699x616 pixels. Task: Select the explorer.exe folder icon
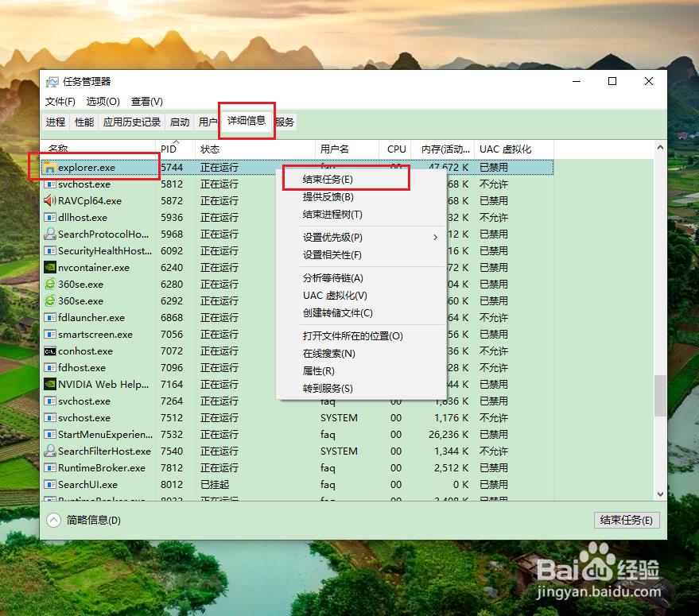point(49,167)
